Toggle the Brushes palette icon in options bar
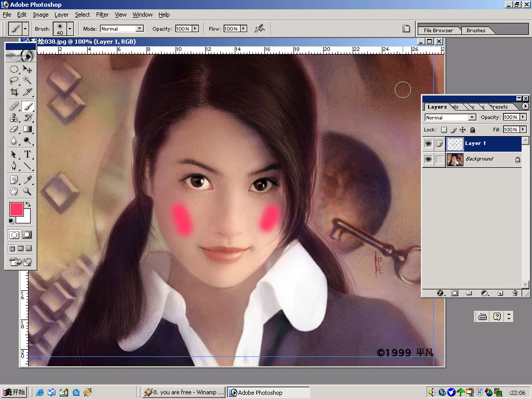This screenshot has height=399, width=532. point(406,29)
